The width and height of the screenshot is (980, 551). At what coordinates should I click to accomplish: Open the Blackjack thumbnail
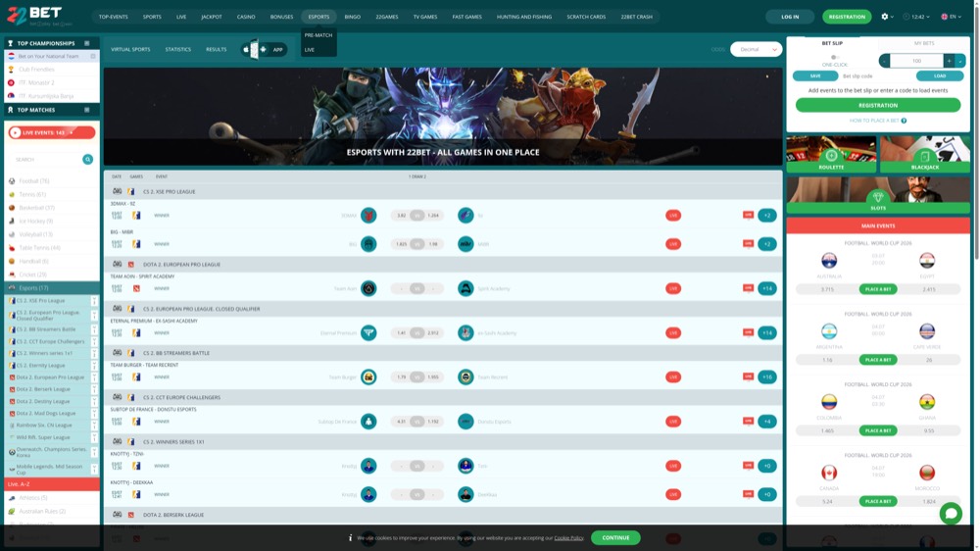pyautogui.click(x=925, y=154)
